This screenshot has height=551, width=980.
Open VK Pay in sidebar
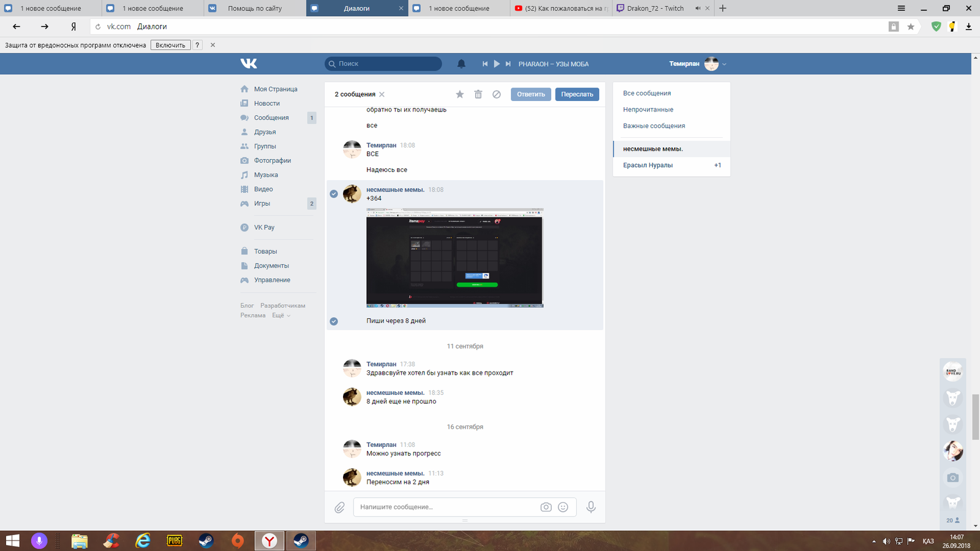pos(264,227)
